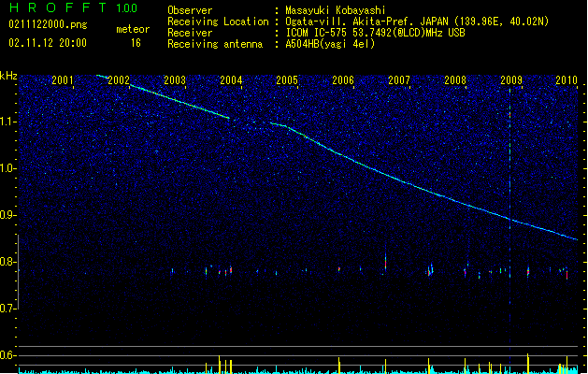The width and height of the screenshot is (588, 374).
Task: Click the A504HB(yagi 4el) antenna text
Action: coord(330,44)
